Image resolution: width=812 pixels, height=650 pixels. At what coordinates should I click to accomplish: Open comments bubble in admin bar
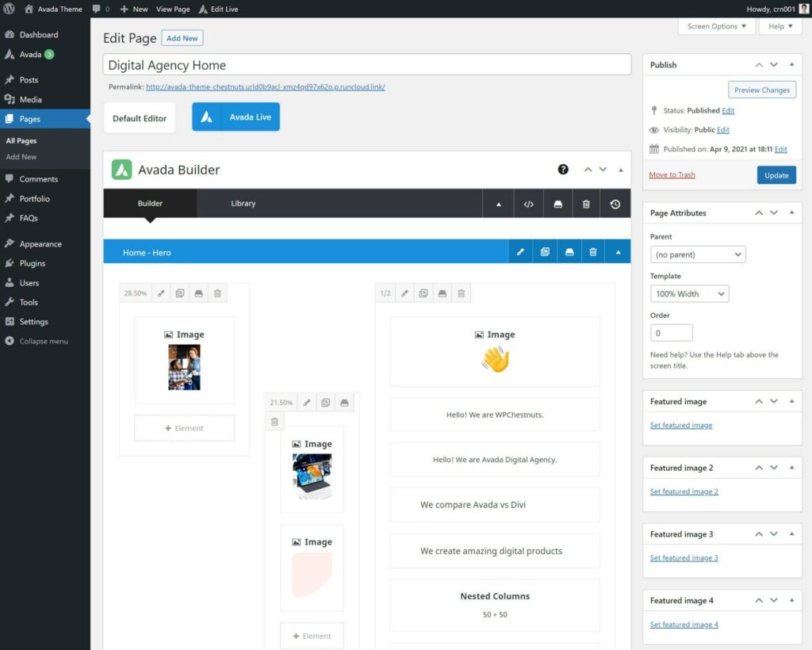101,9
